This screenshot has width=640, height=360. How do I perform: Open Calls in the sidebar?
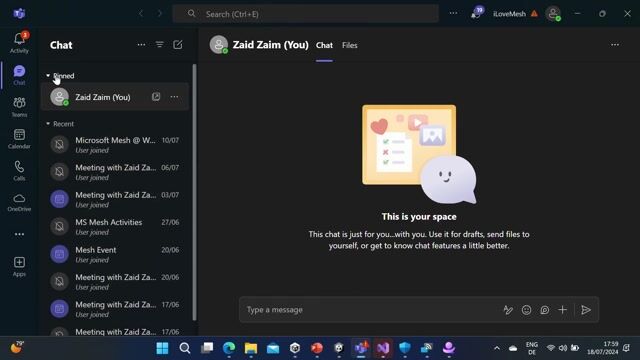tap(19, 171)
